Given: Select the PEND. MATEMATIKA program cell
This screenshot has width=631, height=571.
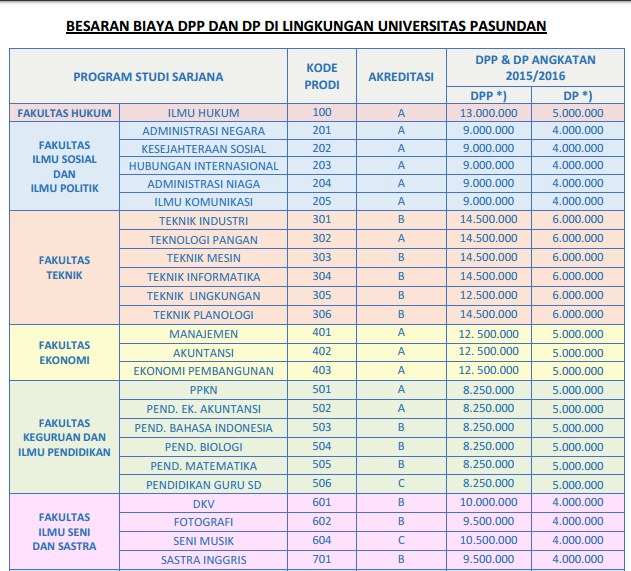Looking at the screenshot, I should 203,466.
